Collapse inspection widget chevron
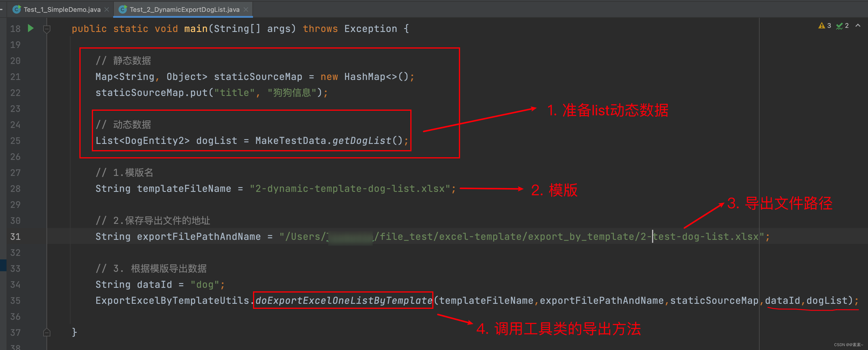868x350 pixels. (x=858, y=25)
